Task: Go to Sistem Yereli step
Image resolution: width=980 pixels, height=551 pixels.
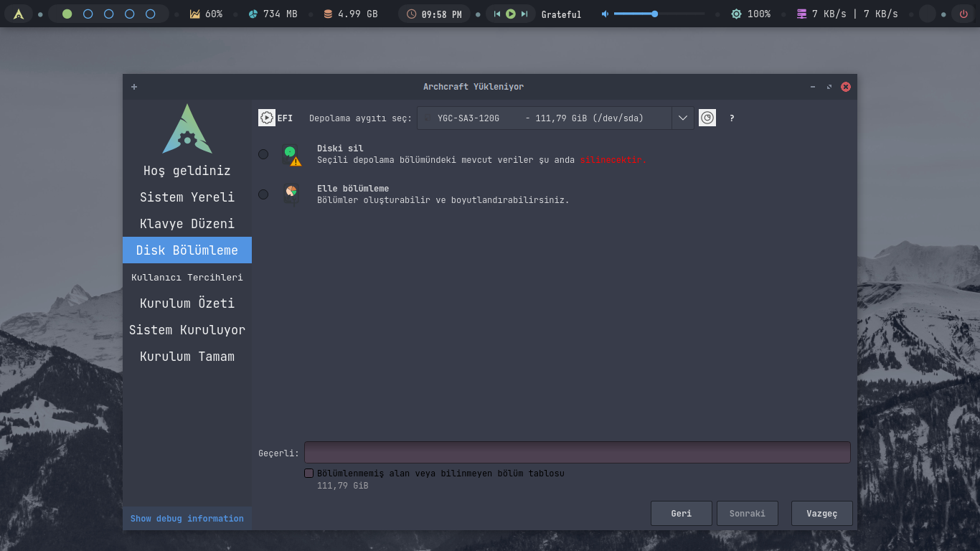Action: (187, 197)
